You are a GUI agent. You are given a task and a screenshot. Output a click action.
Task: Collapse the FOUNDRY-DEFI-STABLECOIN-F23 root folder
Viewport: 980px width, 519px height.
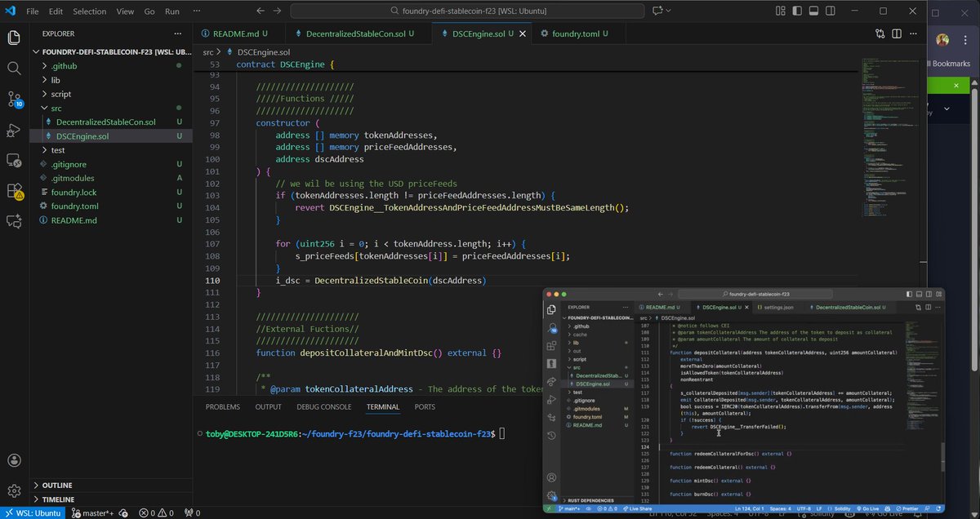(110, 51)
